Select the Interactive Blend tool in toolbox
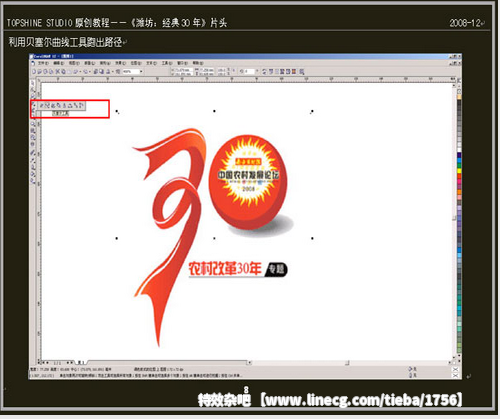Screen dimensions: 500x419 click(x=33, y=153)
